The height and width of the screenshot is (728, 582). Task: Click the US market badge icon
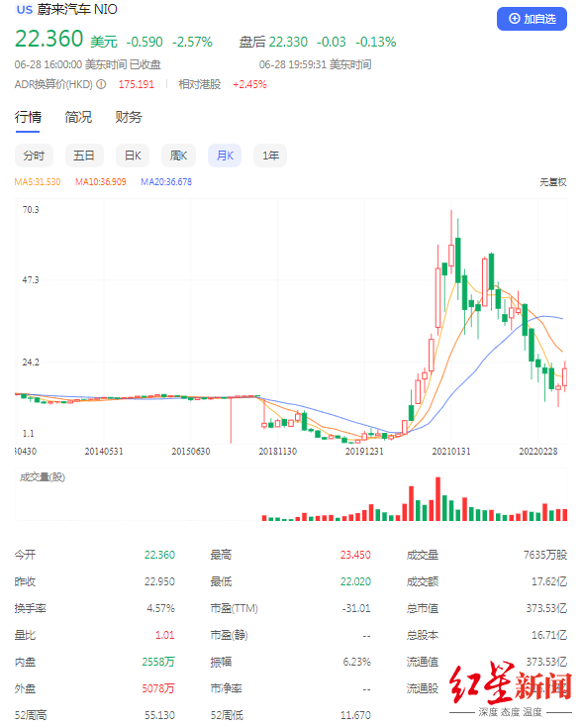(24, 9)
